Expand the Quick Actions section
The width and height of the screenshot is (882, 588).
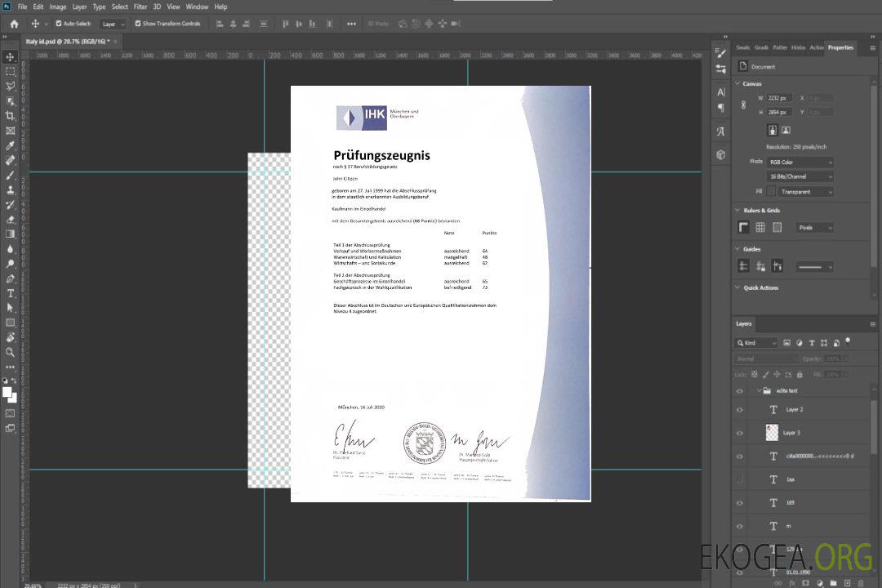(x=737, y=287)
